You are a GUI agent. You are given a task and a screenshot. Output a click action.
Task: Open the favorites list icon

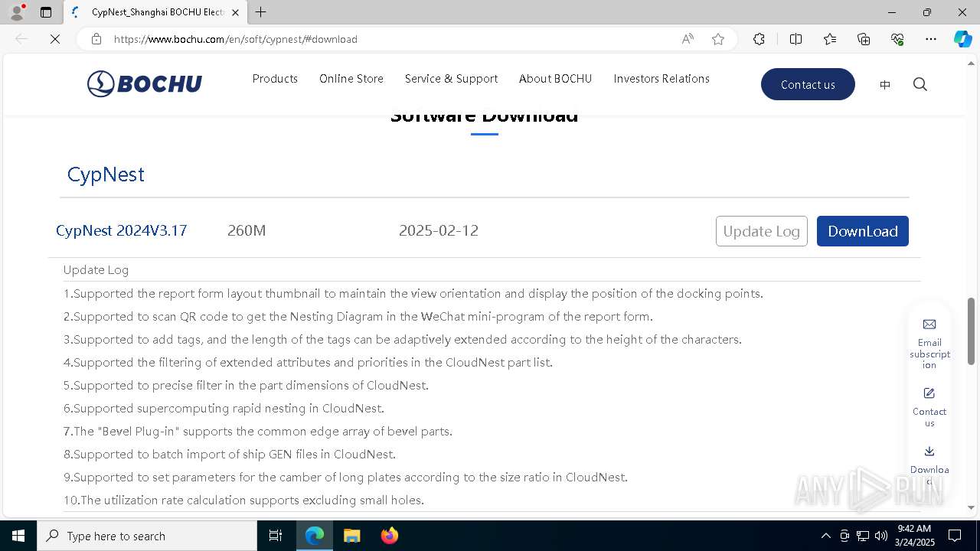click(830, 39)
